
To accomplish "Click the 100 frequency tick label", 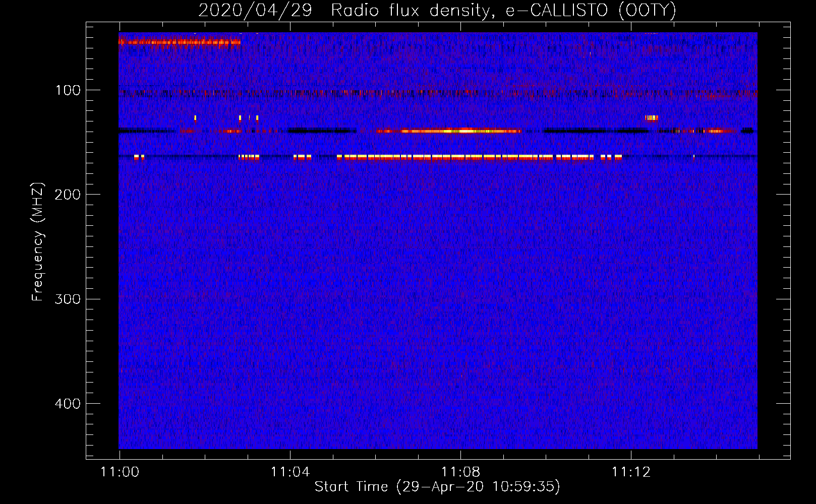I will 68,90.
